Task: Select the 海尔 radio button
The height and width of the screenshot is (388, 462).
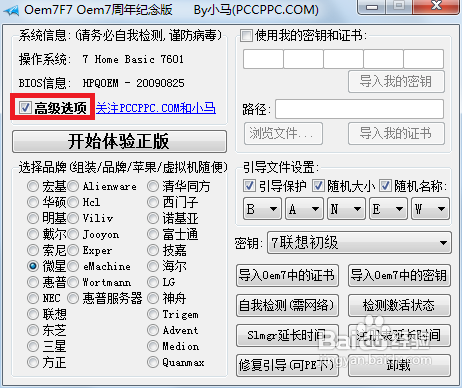Action: pyautogui.click(x=153, y=266)
